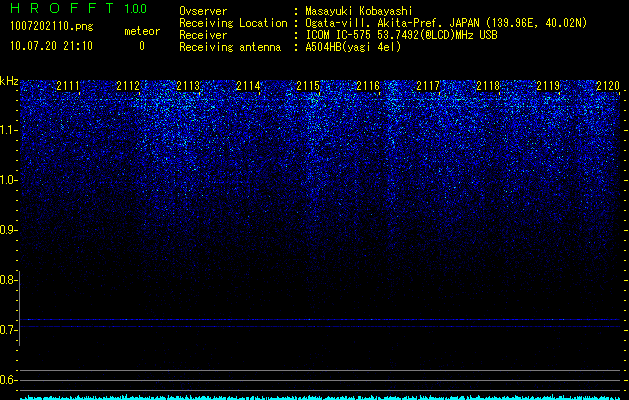Click the meteor count value 0
This screenshot has height=400, width=629.
pos(142,46)
